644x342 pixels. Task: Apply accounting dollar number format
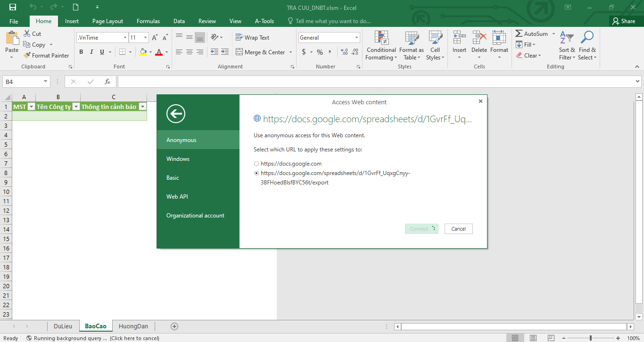coord(304,52)
